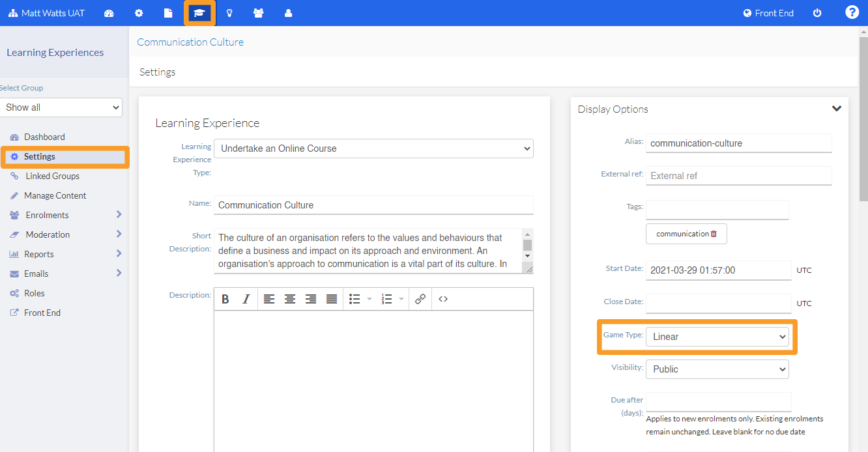Click the Close Date input field
Screen dimensions: 868x452
click(x=718, y=303)
